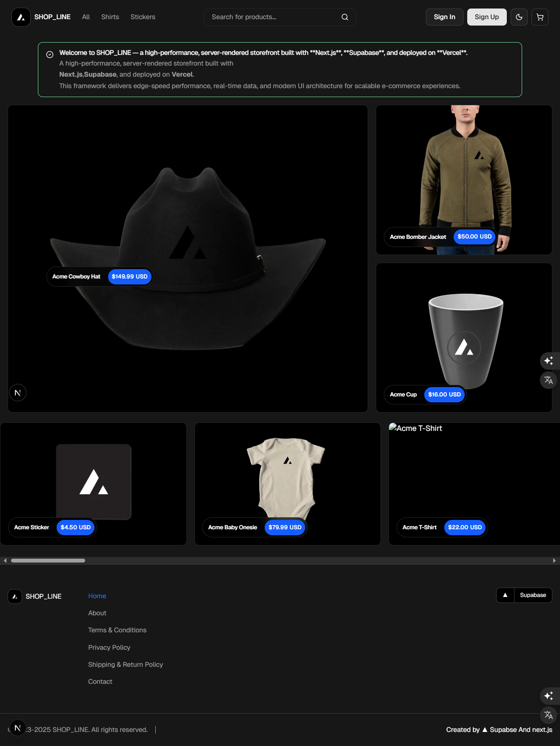Focus the Search for products field

[280, 17]
